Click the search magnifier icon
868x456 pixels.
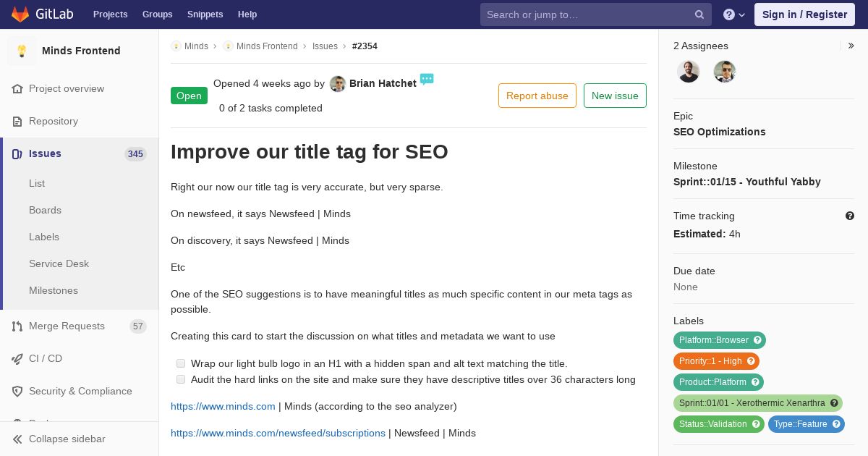699,14
